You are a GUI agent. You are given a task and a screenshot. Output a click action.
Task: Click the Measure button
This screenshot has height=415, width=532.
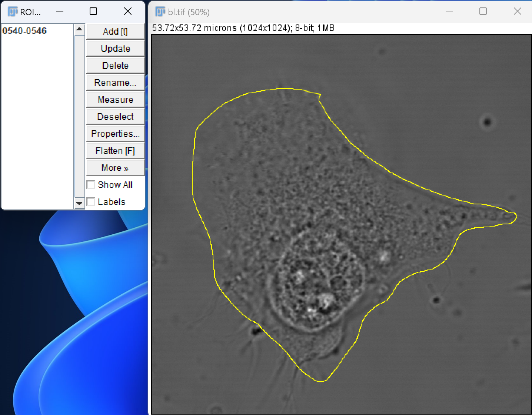(x=115, y=100)
